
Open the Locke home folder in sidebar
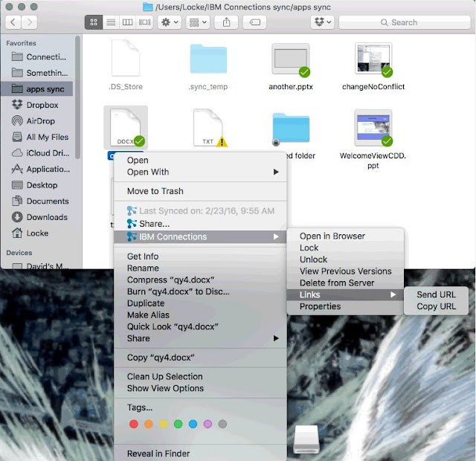38,233
